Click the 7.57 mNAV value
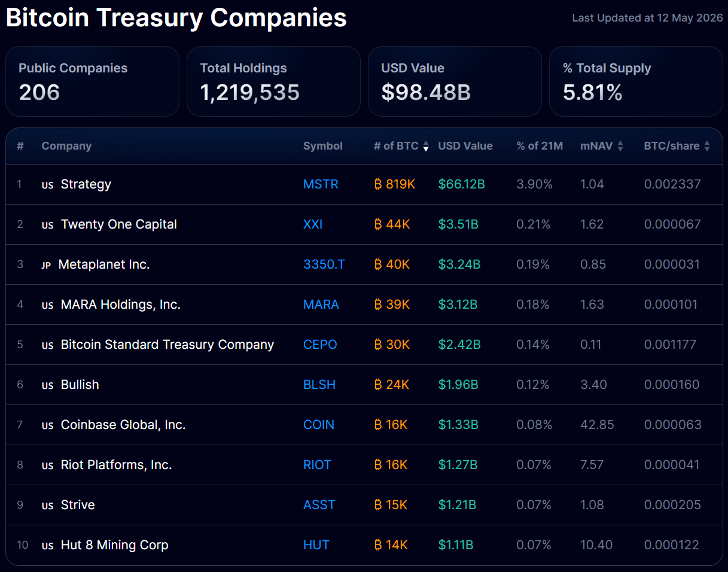Viewport: 728px width, 572px height. point(592,465)
